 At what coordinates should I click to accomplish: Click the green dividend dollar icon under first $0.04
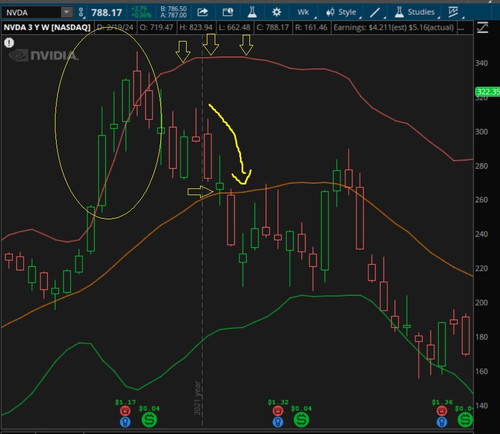tap(149, 420)
